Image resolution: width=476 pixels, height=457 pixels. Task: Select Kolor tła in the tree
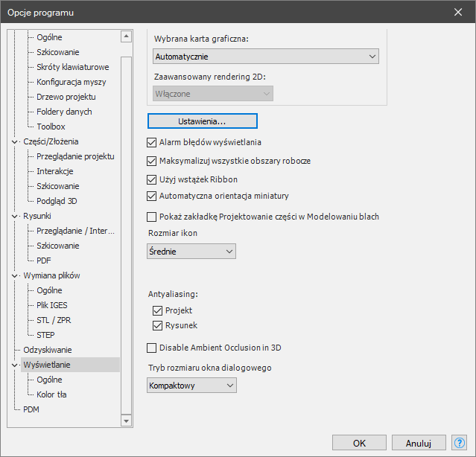(51, 394)
